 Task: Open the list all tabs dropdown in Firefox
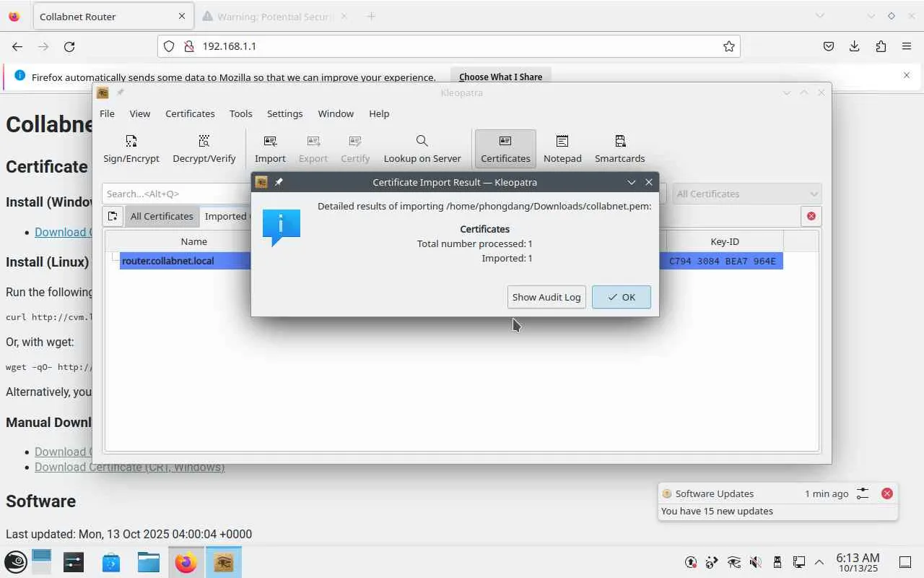820,16
